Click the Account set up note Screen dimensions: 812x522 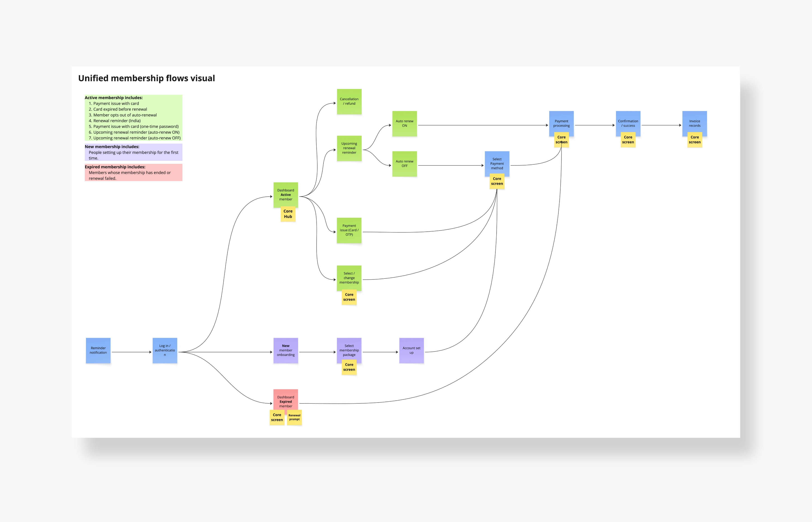coord(411,350)
